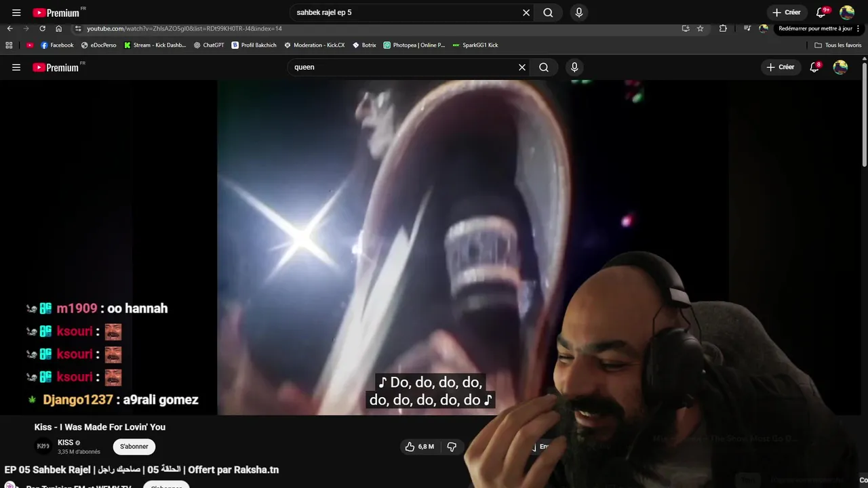Open the YouTube icon bookmark
This screenshot has width=868, height=488.
[x=30, y=45]
